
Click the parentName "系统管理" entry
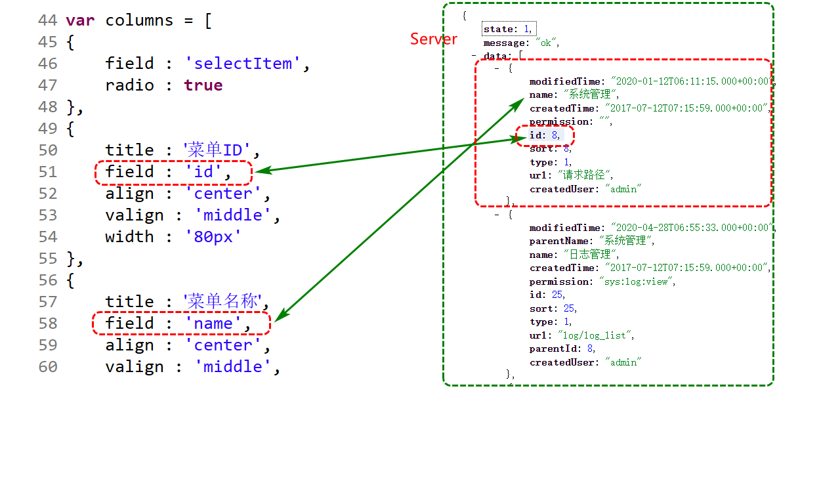tap(593, 241)
